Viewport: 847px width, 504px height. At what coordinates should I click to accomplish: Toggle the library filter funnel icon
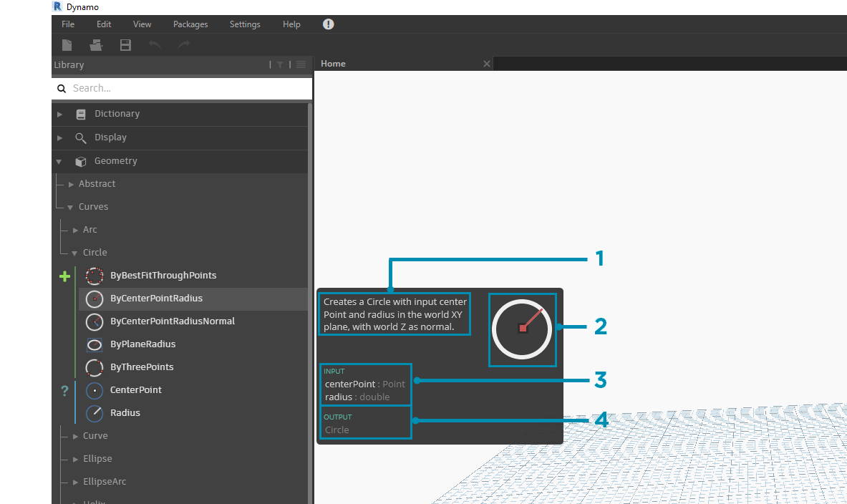click(279, 64)
